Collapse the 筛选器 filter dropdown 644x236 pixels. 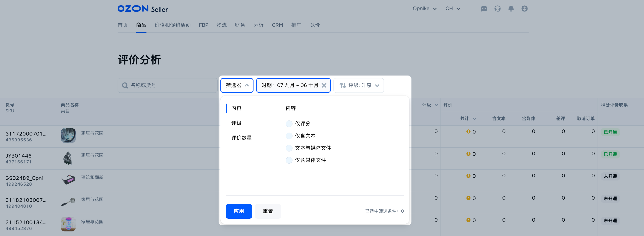[x=237, y=85]
